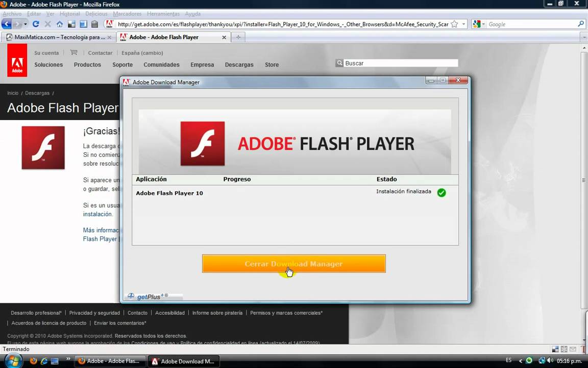Open the Archivo menu
This screenshot has width=588, height=368.
click(12, 13)
